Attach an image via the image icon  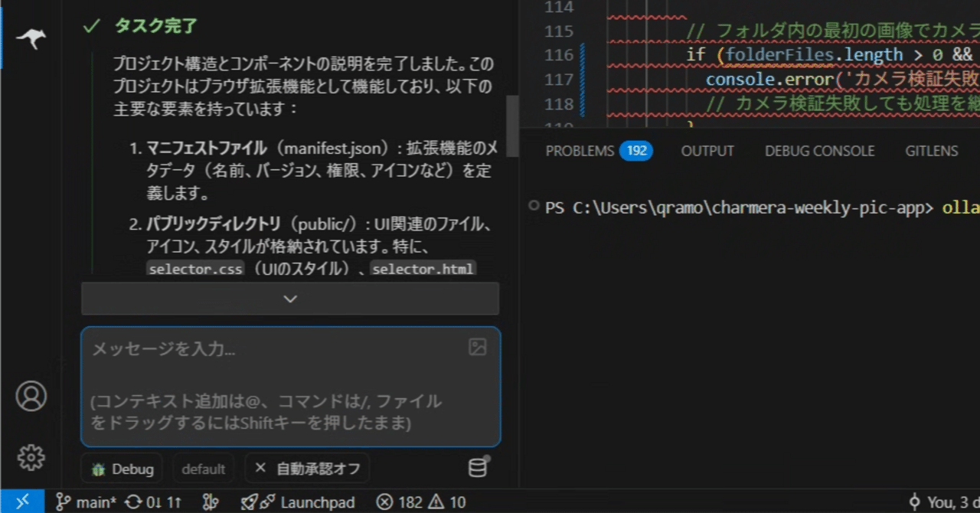(x=477, y=347)
